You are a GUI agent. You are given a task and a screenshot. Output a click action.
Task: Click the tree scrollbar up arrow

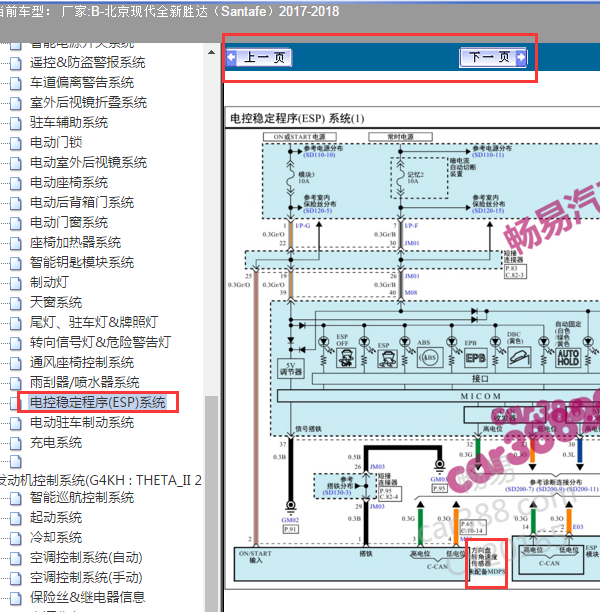pos(211,52)
